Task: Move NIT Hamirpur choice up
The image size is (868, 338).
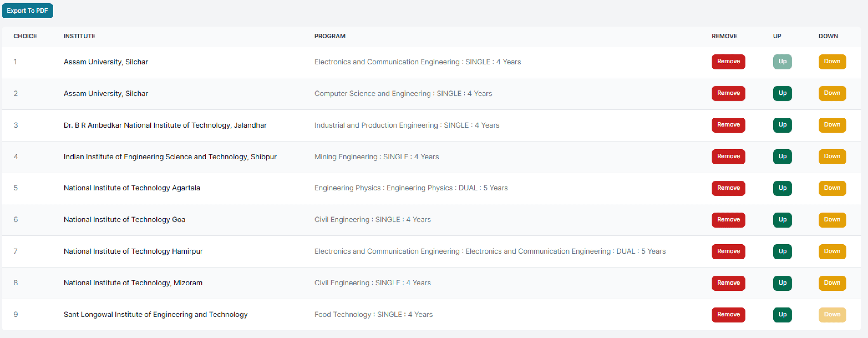Action: click(x=782, y=251)
